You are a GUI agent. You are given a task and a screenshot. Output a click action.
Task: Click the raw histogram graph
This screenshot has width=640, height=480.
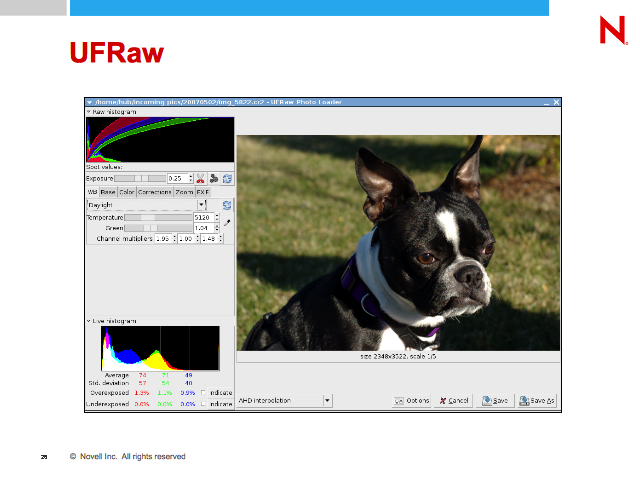[160, 140]
